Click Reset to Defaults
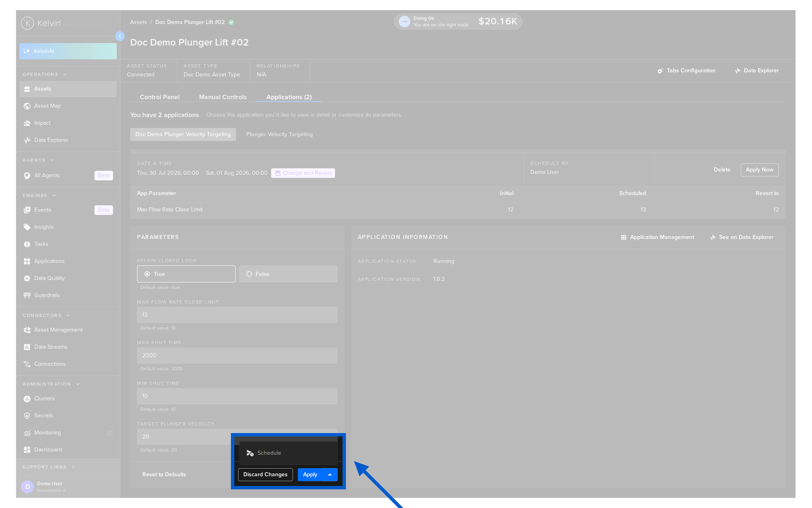Screen dimensions: 812x508 [164, 475]
